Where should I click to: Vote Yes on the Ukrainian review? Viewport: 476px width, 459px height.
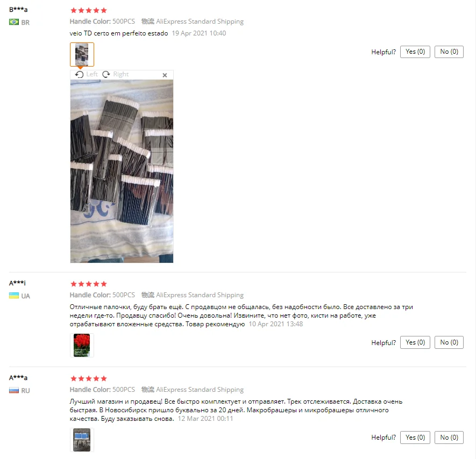pos(415,342)
